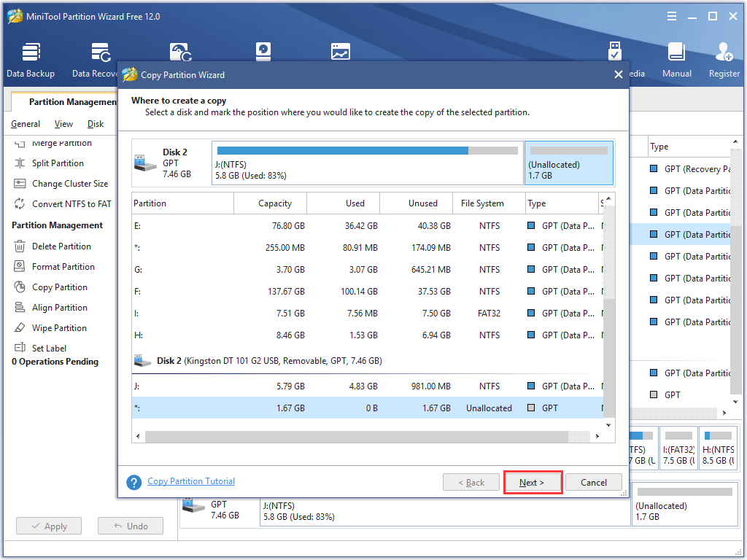Cancel the Copy Partition Wizard
The width and height of the screenshot is (747, 560).
pos(593,482)
